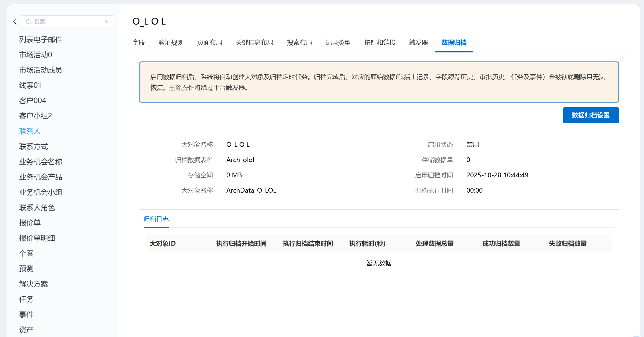644x337 pixels.
Task: Open the 验证规则 tab
Action: [x=171, y=43]
